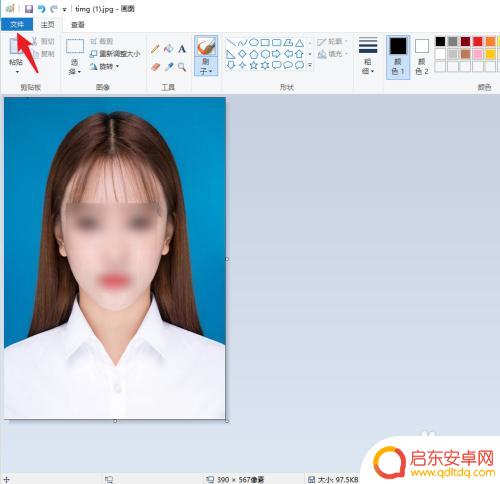Viewport: 500px width, 484px height.
Task: Choose the Oval shape
Action: [x=254, y=42]
